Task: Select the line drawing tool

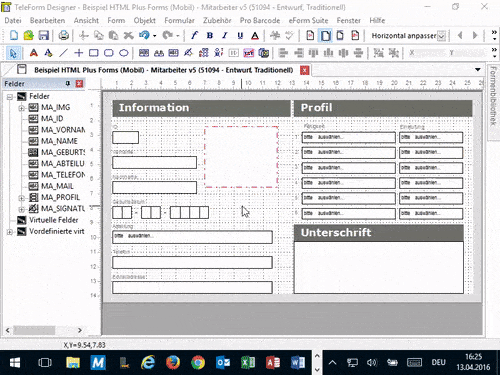Action: pos(63,53)
